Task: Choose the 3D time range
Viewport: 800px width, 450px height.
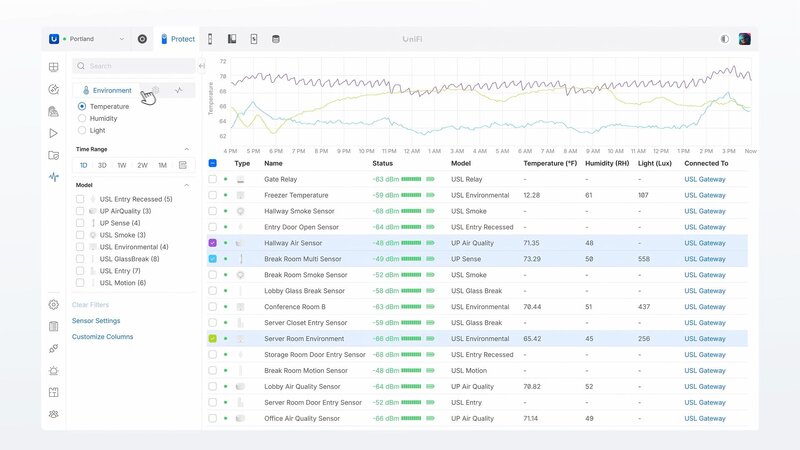Action: (x=102, y=165)
